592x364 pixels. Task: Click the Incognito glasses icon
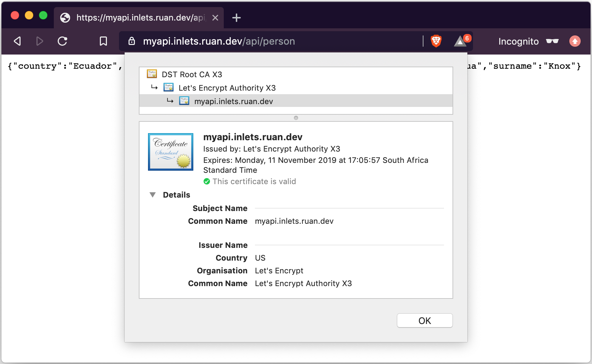[x=552, y=41]
